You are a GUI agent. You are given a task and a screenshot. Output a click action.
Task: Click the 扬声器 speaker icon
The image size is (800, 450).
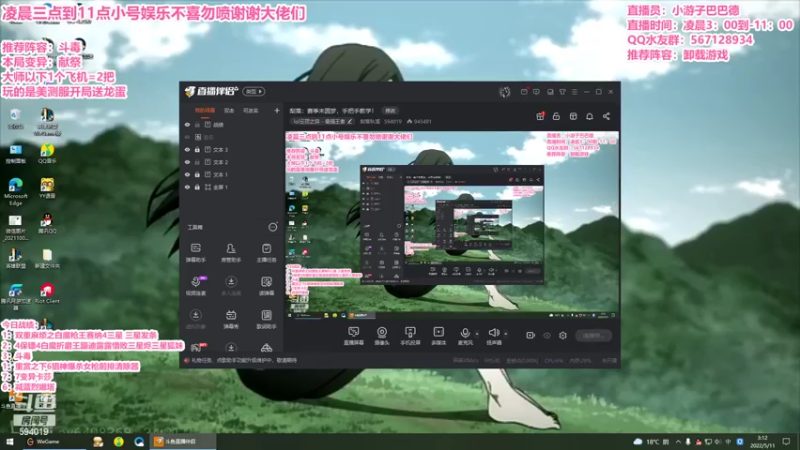click(493, 333)
